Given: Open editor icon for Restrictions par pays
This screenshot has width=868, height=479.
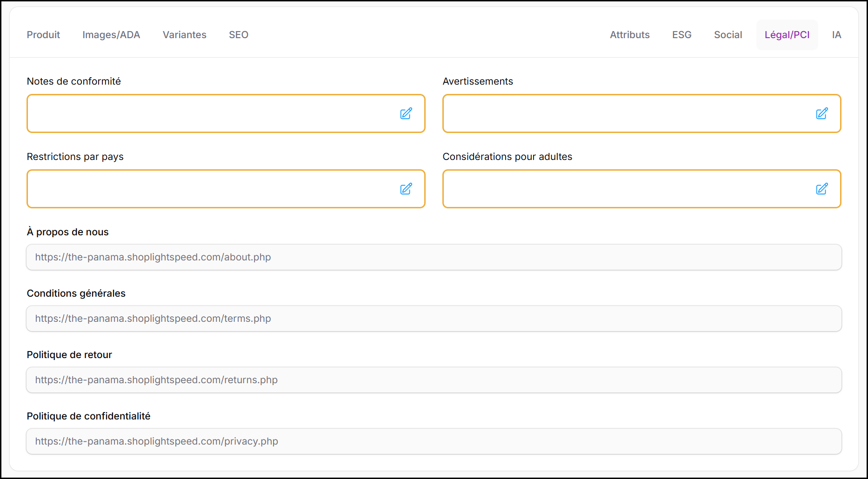Looking at the screenshot, I should tap(406, 189).
